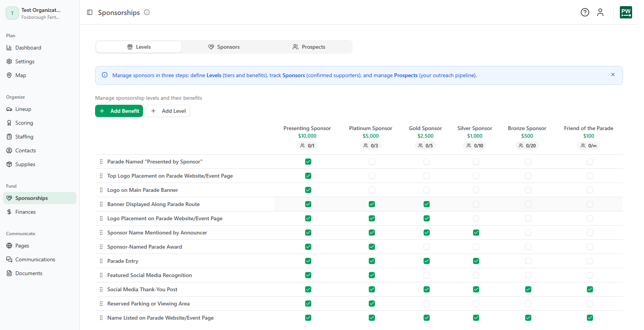Click the Documents file icon
Viewport: 644px width, 330px height.
9,273
